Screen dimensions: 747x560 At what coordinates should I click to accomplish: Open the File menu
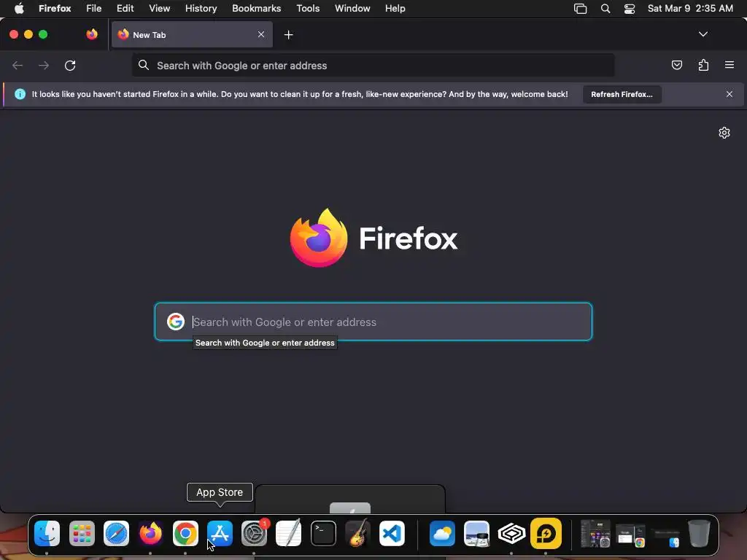[x=94, y=8]
